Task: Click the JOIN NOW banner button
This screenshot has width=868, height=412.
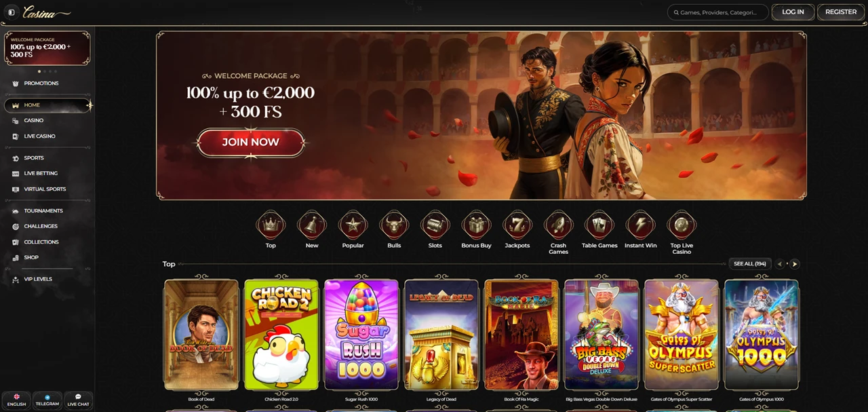Action: (251, 143)
